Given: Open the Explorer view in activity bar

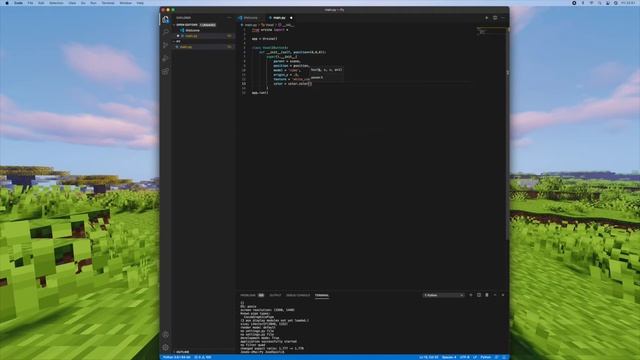Looking at the screenshot, I should coord(165,19).
